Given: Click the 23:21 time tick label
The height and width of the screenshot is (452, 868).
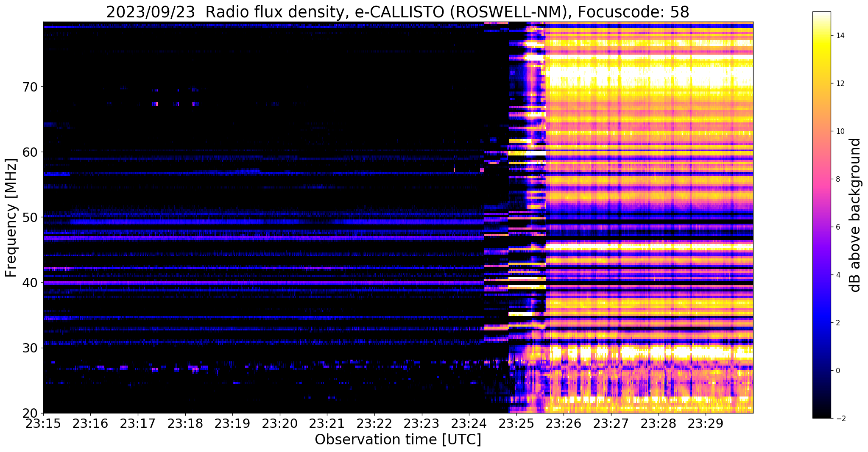Looking at the screenshot, I should (327, 423).
